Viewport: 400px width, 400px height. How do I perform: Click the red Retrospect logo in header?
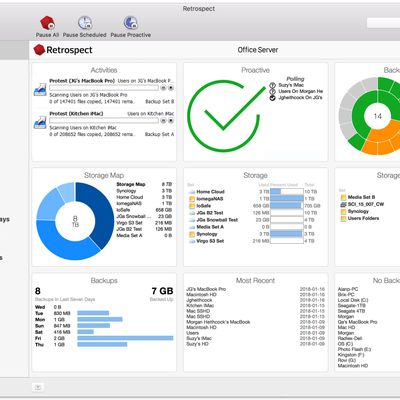click(x=39, y=50)
